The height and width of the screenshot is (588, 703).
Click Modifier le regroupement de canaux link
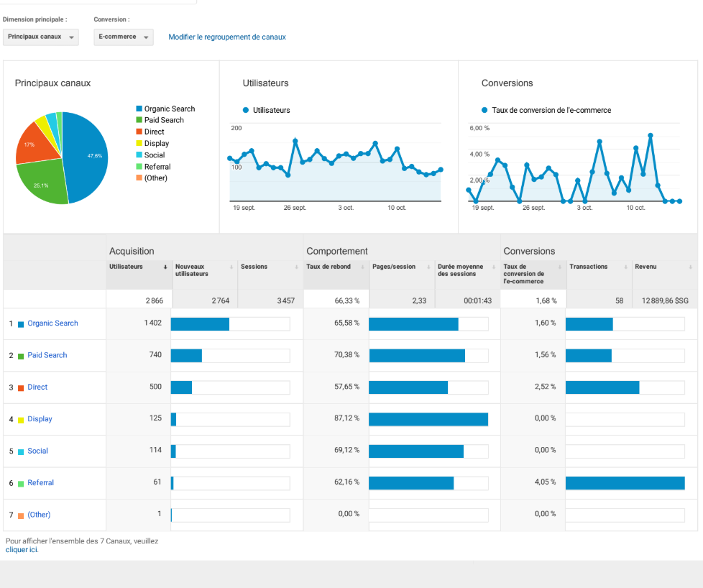point(227,37)
